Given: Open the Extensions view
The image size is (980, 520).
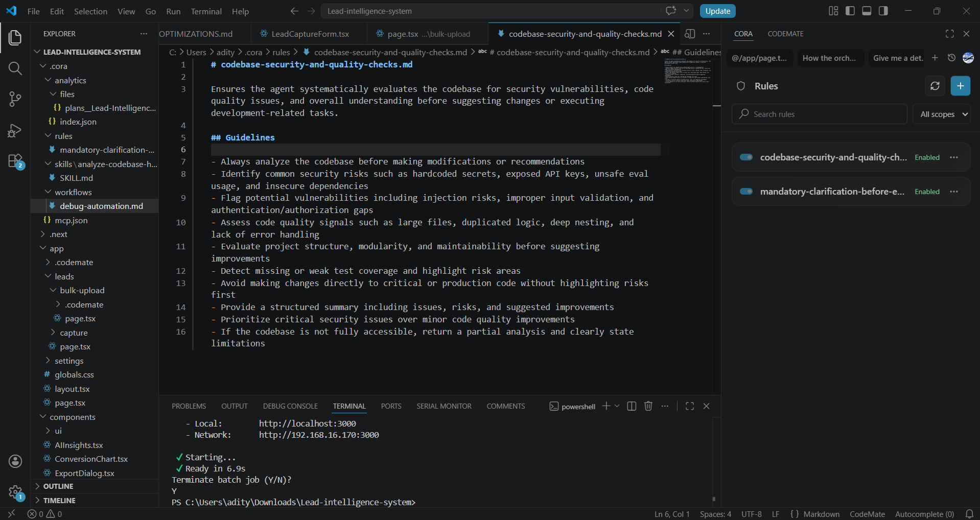Looking at the screenshot, I should point(15,161).
